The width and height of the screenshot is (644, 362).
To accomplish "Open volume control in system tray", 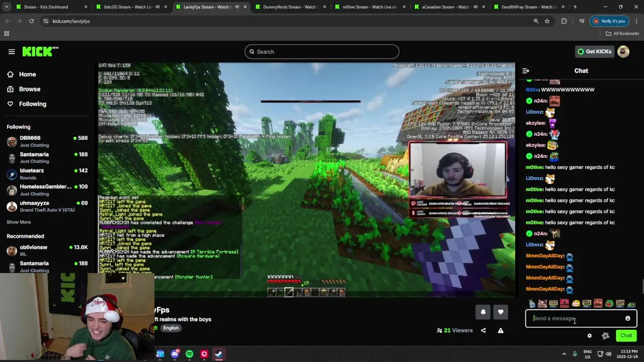I will (x=609, y=354).
